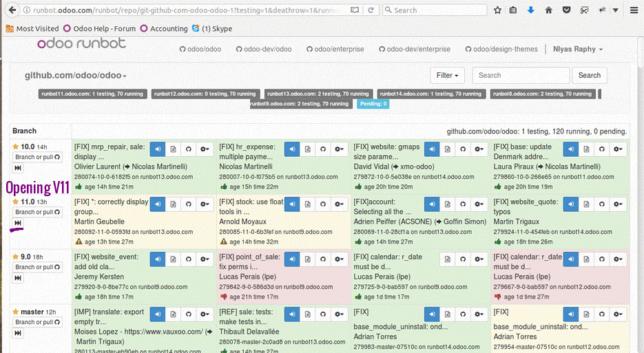Switch to odoo/odoo repository
The height and width of the screenshot is (353, 644).
point(200,49)
